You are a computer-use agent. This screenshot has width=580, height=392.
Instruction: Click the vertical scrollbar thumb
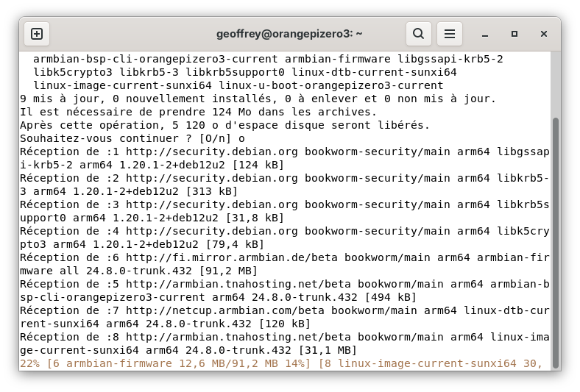tap(555, 243)
